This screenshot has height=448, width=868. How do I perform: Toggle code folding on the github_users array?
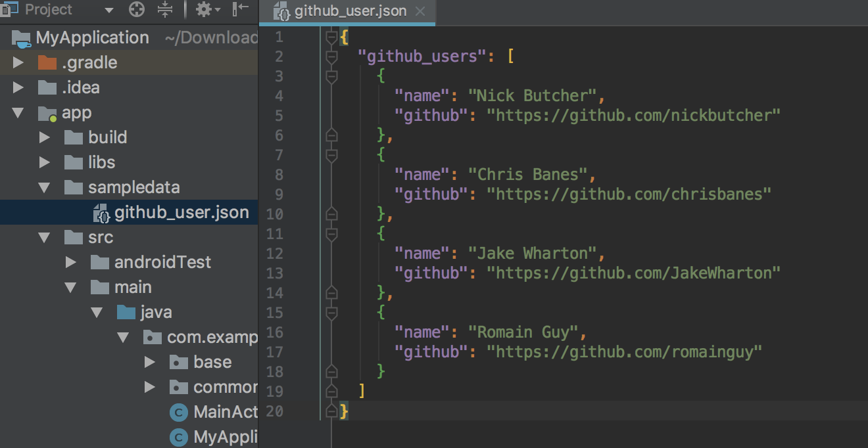(333, 56)
